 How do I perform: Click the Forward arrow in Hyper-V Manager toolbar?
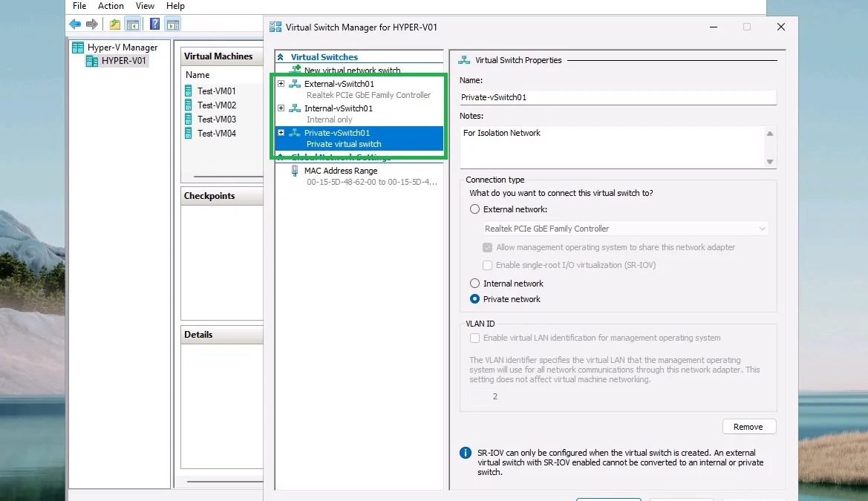92,24
